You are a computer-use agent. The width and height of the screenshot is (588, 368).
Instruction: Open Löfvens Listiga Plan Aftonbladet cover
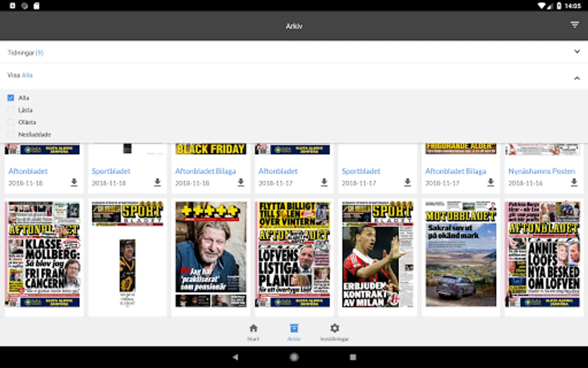coord(292,254)
